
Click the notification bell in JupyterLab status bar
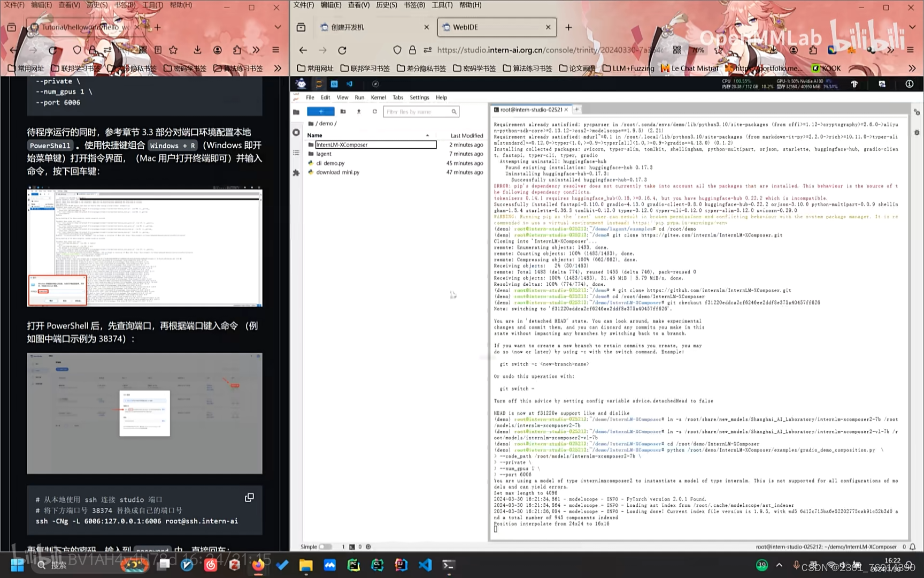(913, 546)
